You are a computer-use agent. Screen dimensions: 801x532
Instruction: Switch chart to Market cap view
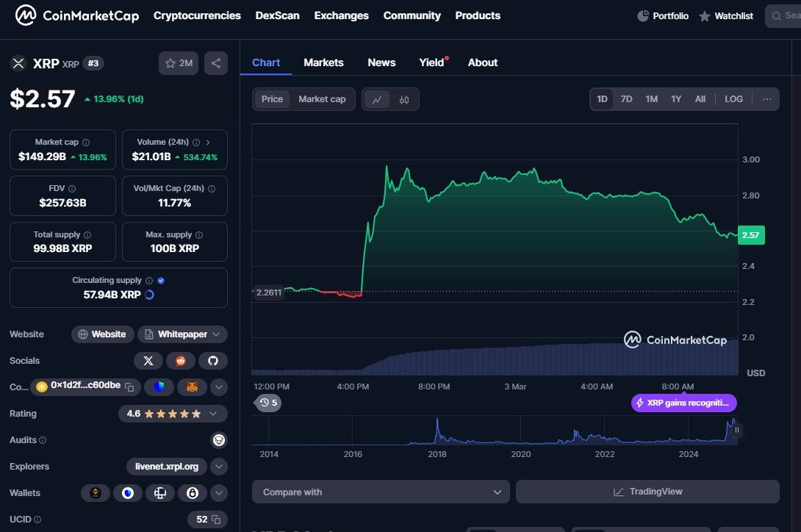click(x=322, y=99)
